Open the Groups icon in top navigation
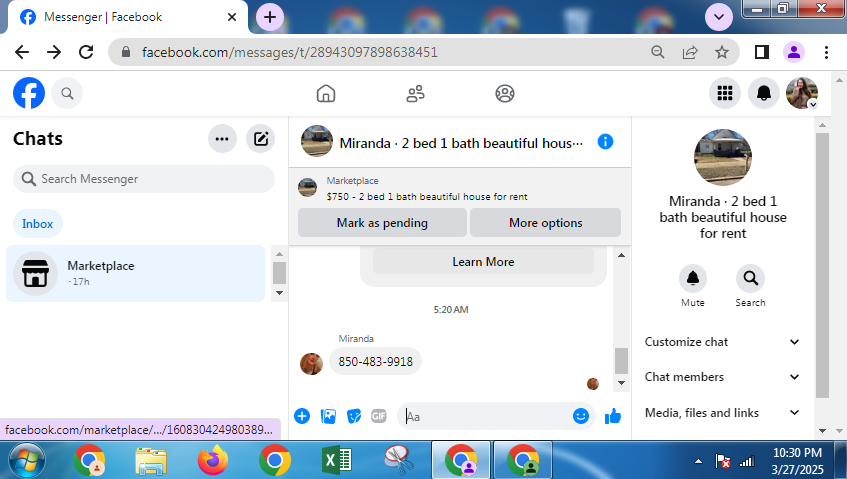847x479 pixels. click(505, 93)
